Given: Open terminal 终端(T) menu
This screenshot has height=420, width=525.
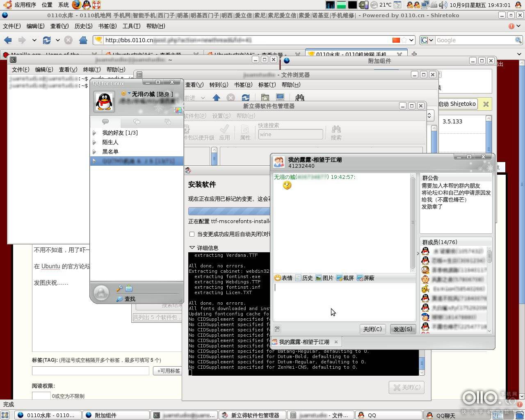Looking at the screenshot, I should point(91,69).
